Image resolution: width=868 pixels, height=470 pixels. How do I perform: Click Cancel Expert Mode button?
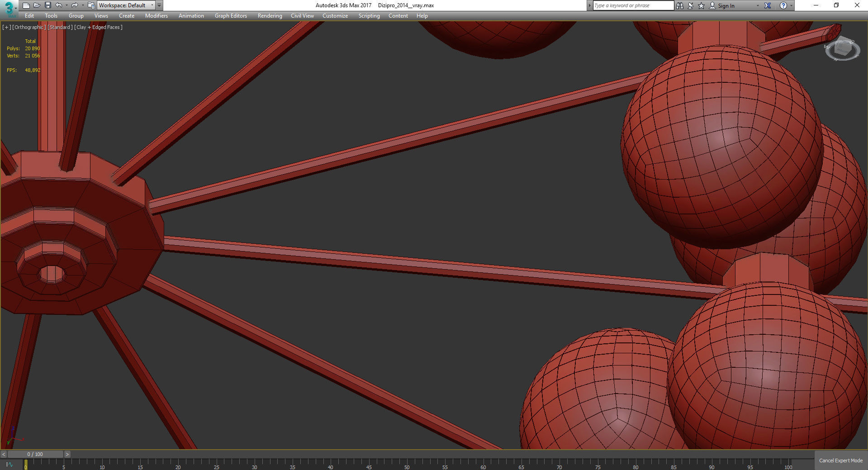pyautogui.click(x=841, y=461)
